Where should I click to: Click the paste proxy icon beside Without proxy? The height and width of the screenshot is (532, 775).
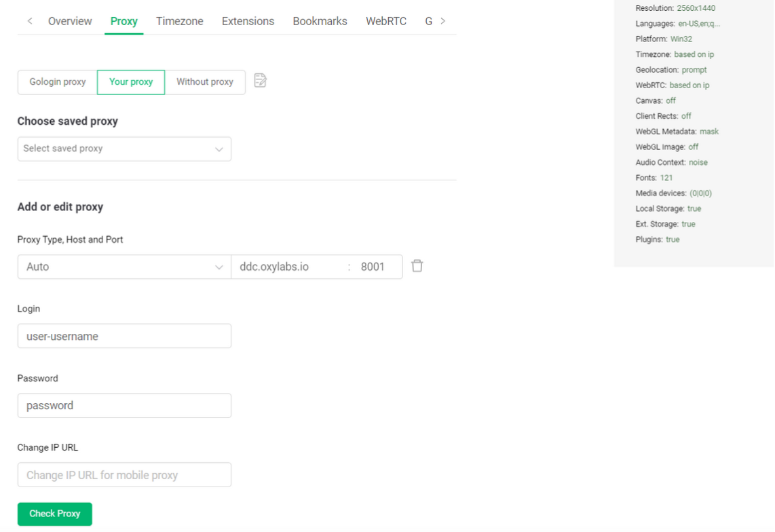coord(260,81)
